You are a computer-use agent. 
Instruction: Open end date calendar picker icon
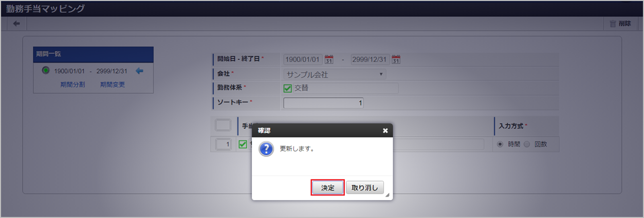(x=396, y=60)
